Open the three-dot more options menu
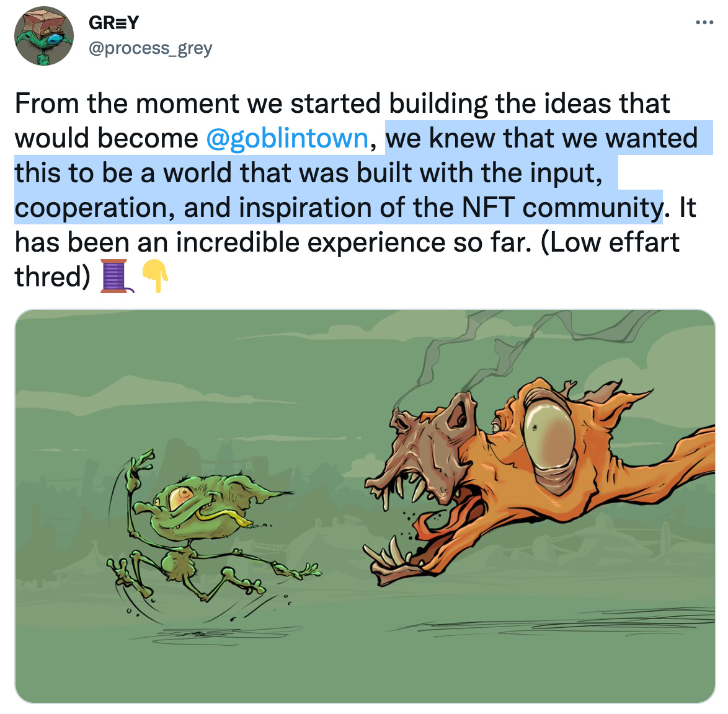The height and width of the screenshot is (714, 728). point(704,22)
